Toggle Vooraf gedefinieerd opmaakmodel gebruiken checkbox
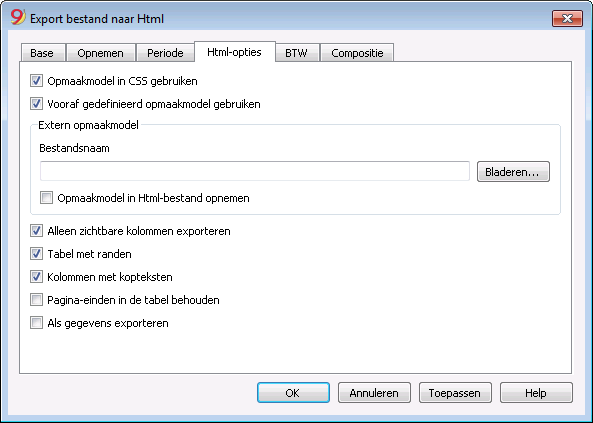The width and height of the screenshot is (593, 423). [x=36, y=104]
